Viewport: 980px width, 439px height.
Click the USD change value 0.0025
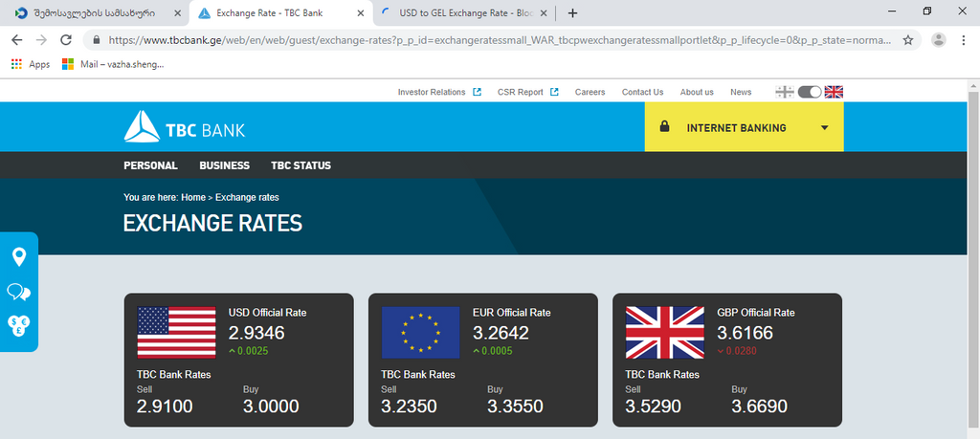point(253,351)
